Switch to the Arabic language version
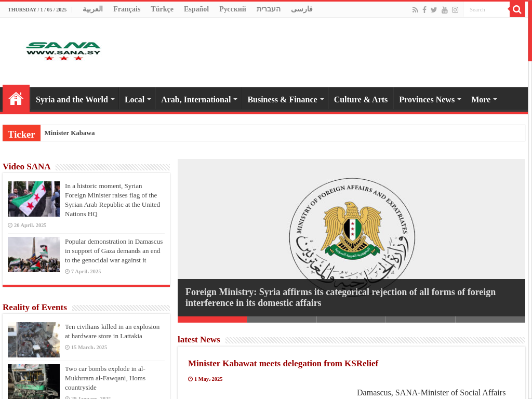Image resolution: width=532 pixels, height=399 pixels. 92,9
